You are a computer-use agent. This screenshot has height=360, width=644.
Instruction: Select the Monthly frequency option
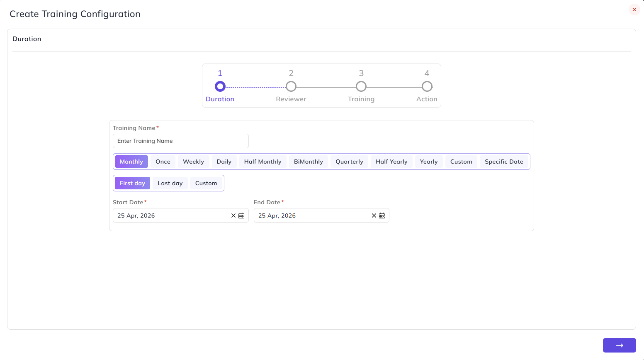click(x=131, y=162)
